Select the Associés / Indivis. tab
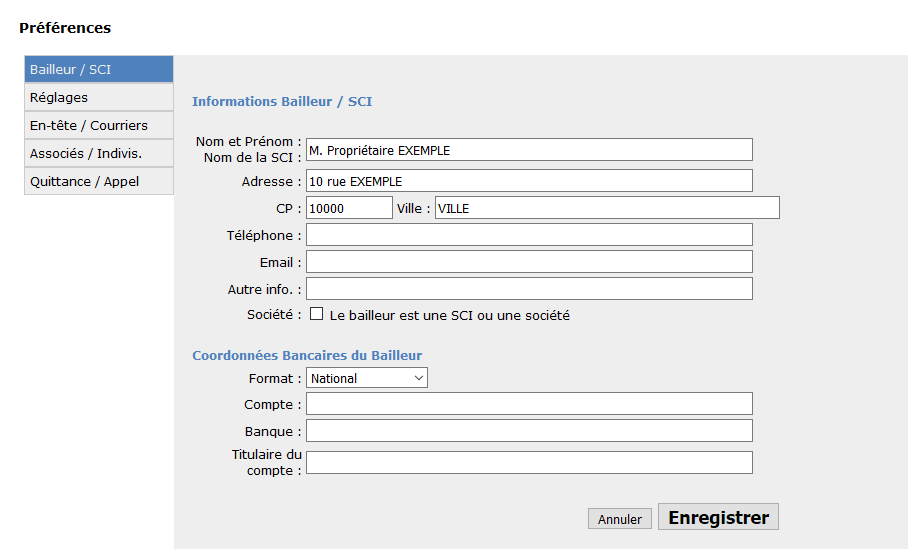Screen dimensions: 908x550 click(98, 153)
